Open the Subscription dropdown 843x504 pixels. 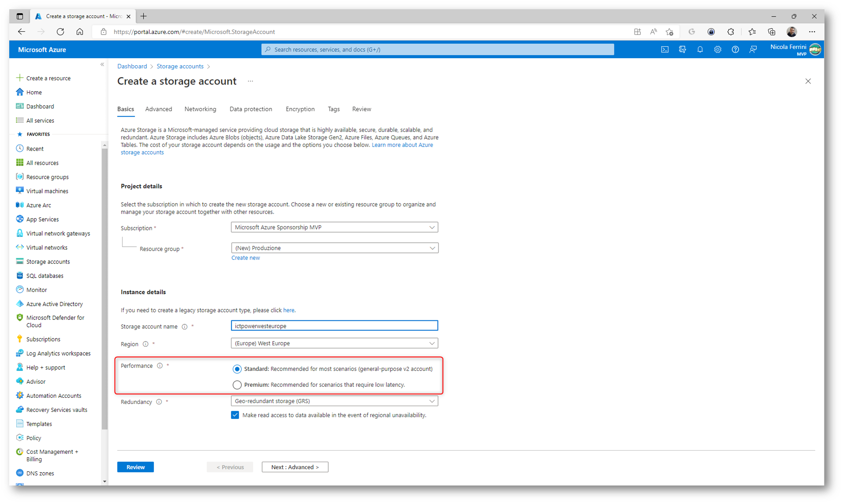(334, 227)
